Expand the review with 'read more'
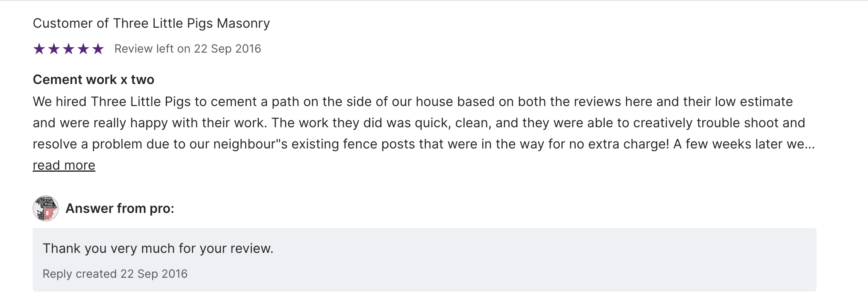Screen dimensions: 868x301 pyautogui.click(x=64, y=165)
